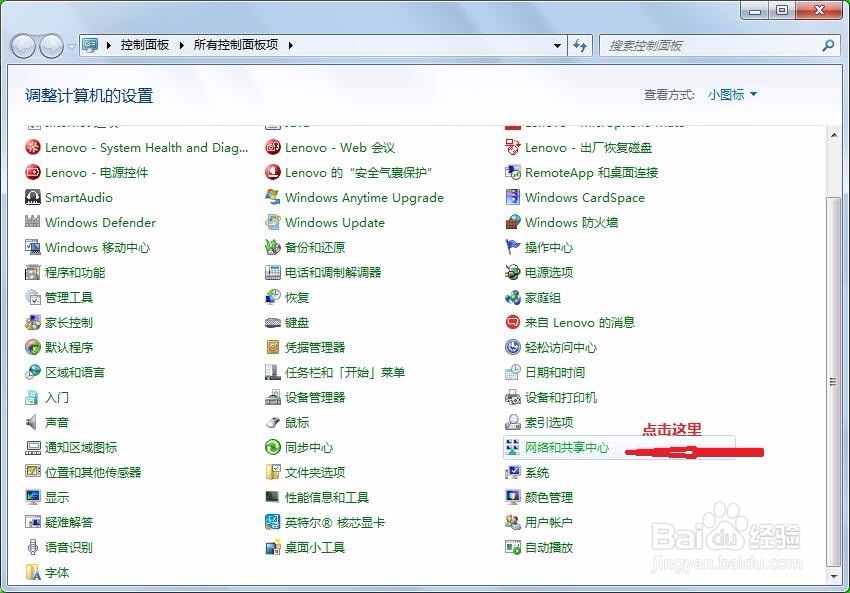The width and height of the screenshot is (850, 593).
Task: Click the 默认程序 icon
Action: tap(33, 347)
